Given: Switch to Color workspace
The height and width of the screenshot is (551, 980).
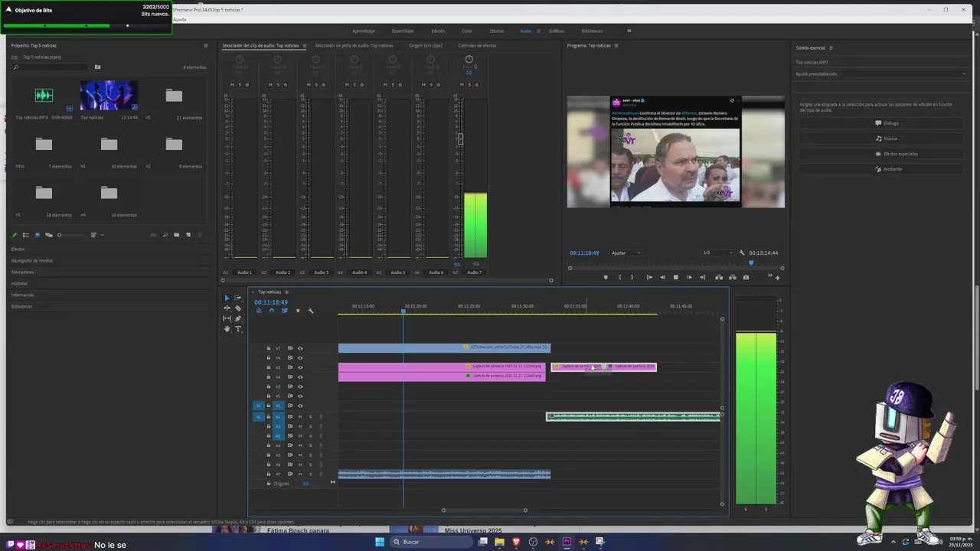Looking at the screenshot, I should coord(466,31).
